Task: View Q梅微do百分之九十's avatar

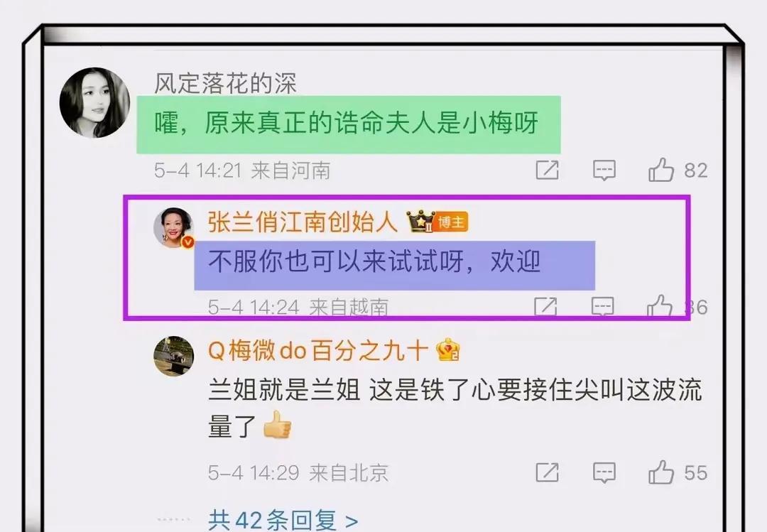Action: coord(174,356)
